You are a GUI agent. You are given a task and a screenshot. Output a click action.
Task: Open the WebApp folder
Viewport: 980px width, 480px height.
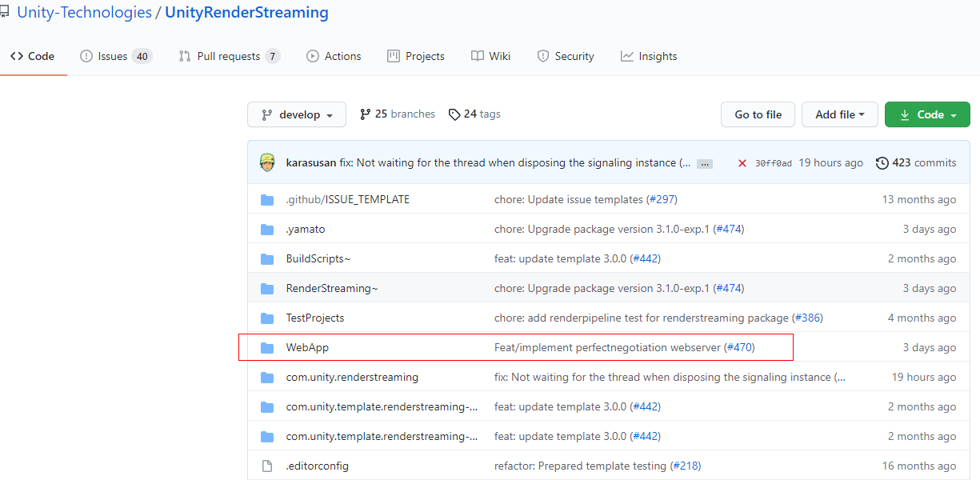click(307, 347)
